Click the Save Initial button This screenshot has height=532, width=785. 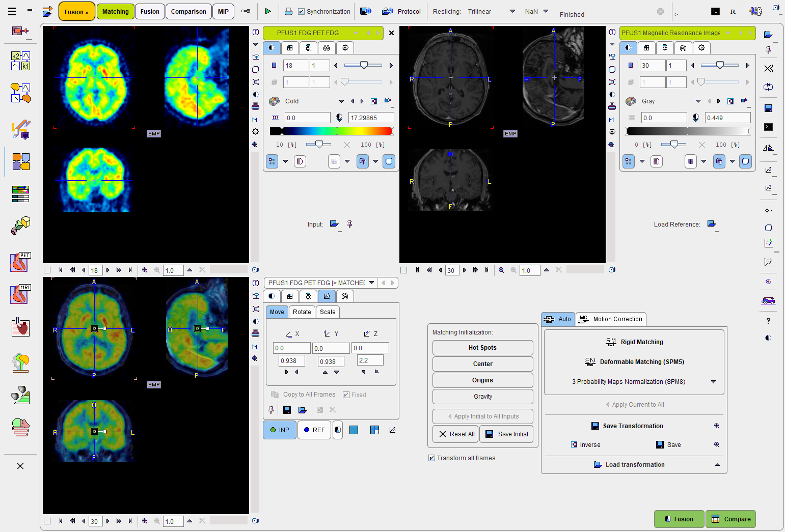[506, 434]
